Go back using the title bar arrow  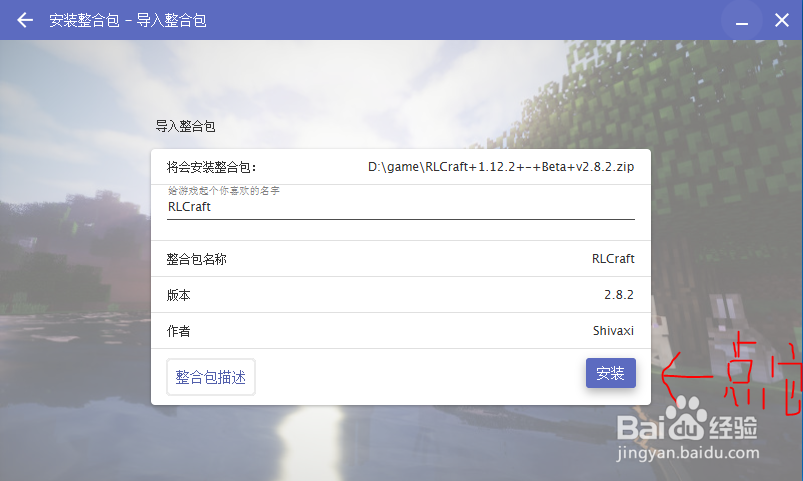(x=25, y=20)
